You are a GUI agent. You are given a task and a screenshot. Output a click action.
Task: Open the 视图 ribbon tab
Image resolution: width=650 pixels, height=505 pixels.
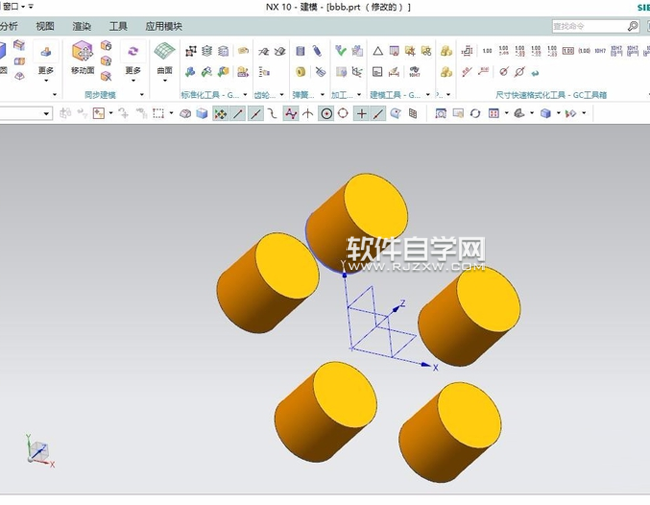45,26
